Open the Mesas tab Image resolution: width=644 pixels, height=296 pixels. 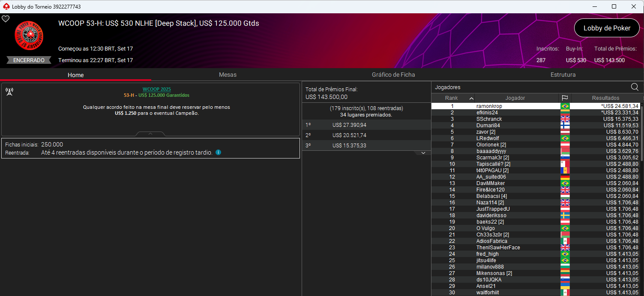coord(228,75)
